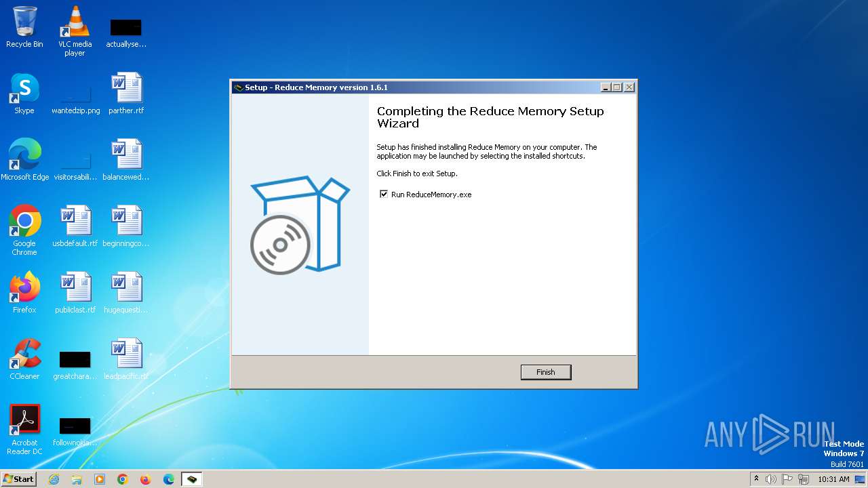Select visitorsabili... desktop file
Screen dimensions: 868x488
click(75, 165)
